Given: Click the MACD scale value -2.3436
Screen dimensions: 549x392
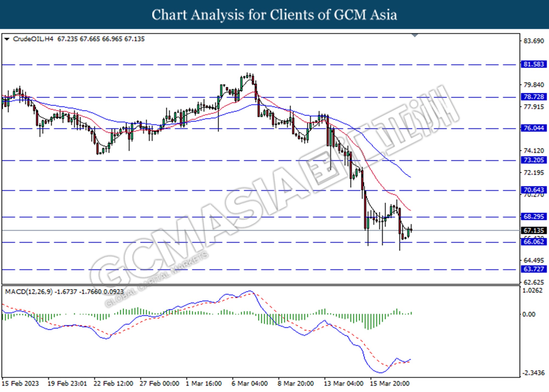Looking at the screenshot, I should coord(533,373).
